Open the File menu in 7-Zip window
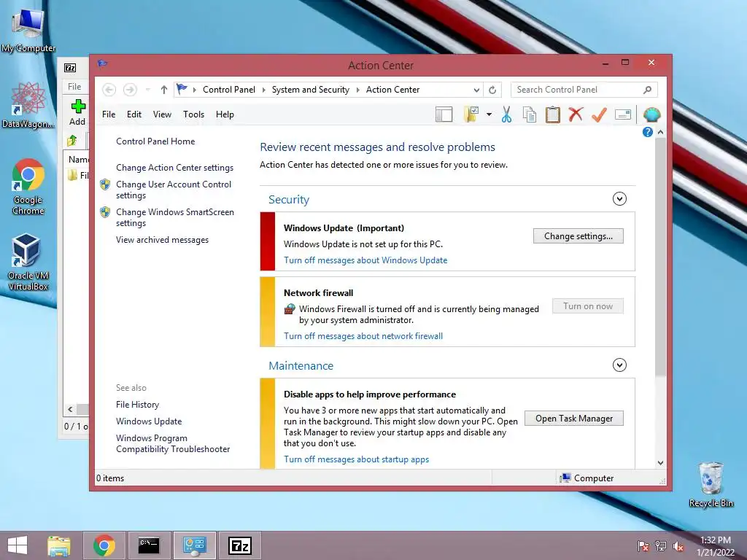Image resolution: width=747 pixels, height=560 pixels. click(x=74, y=87)
